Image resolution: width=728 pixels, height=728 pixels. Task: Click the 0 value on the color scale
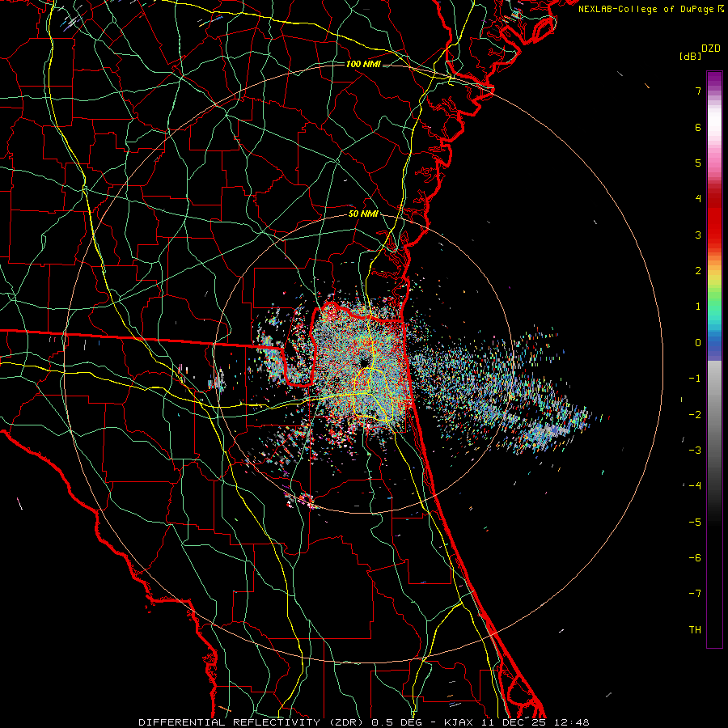point(698,343)
